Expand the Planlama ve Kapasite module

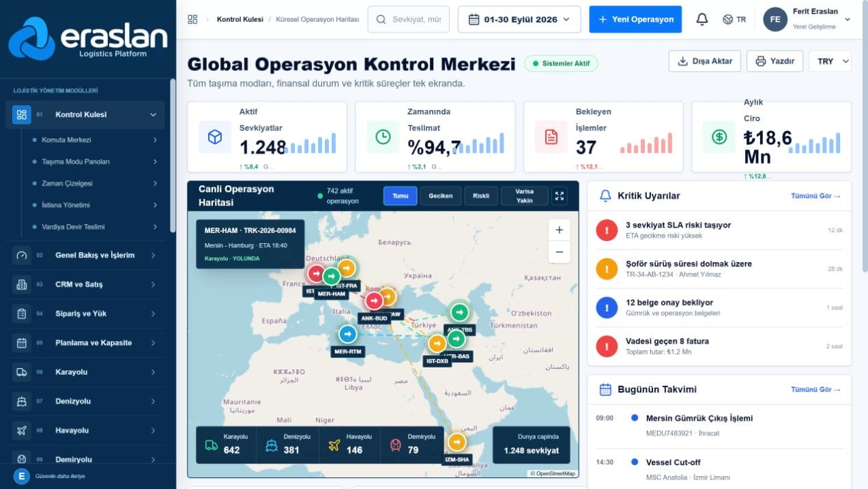[153, 343]
